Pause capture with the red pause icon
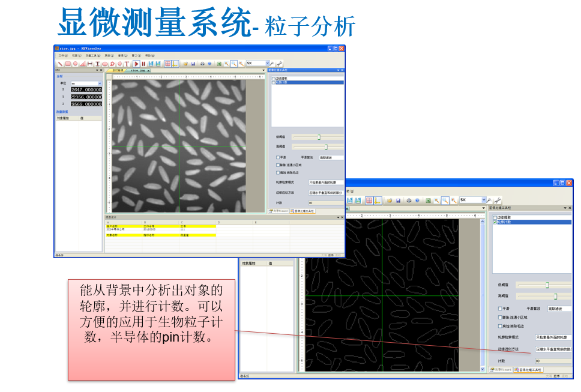This screenshot has height=392, width=581. (x=143, y=64)
